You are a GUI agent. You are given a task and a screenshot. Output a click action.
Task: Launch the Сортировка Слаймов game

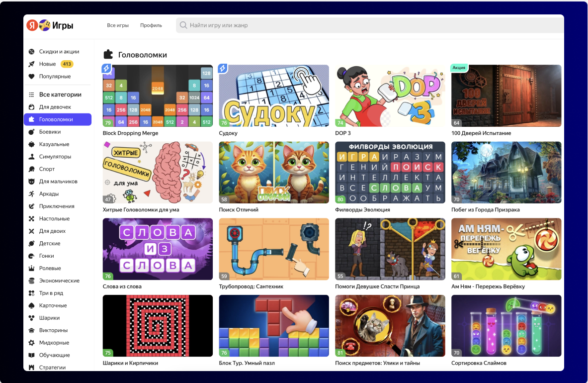506,326
